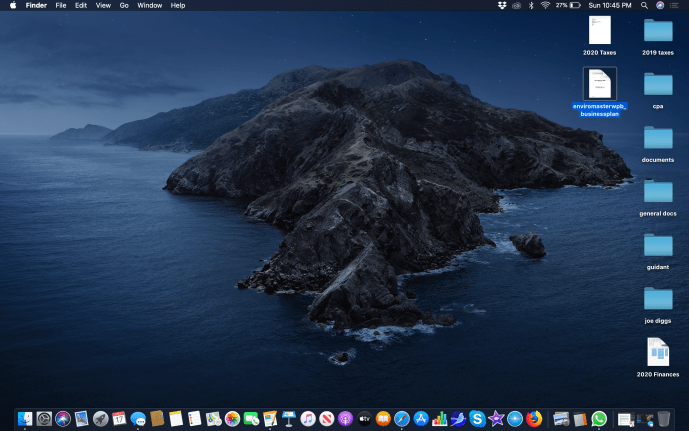Select the 2020 Finances document on the desktop

coord(657,353)
